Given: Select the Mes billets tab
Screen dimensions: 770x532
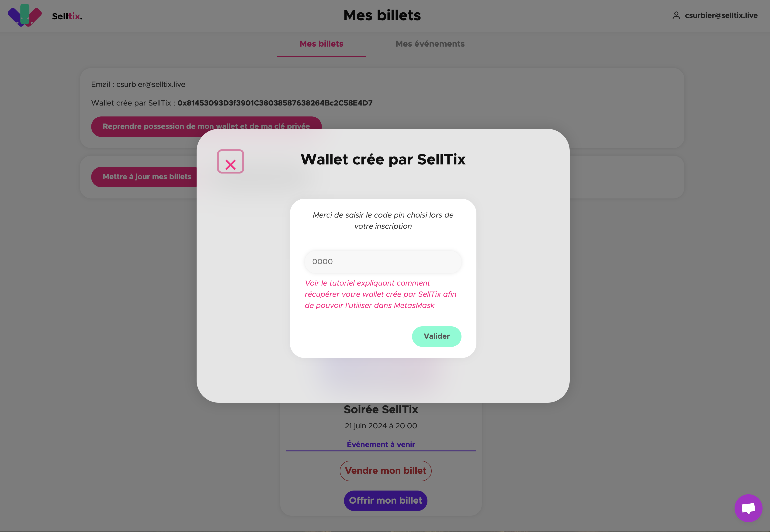Looking at the screenshot, I should coord(321,44).
